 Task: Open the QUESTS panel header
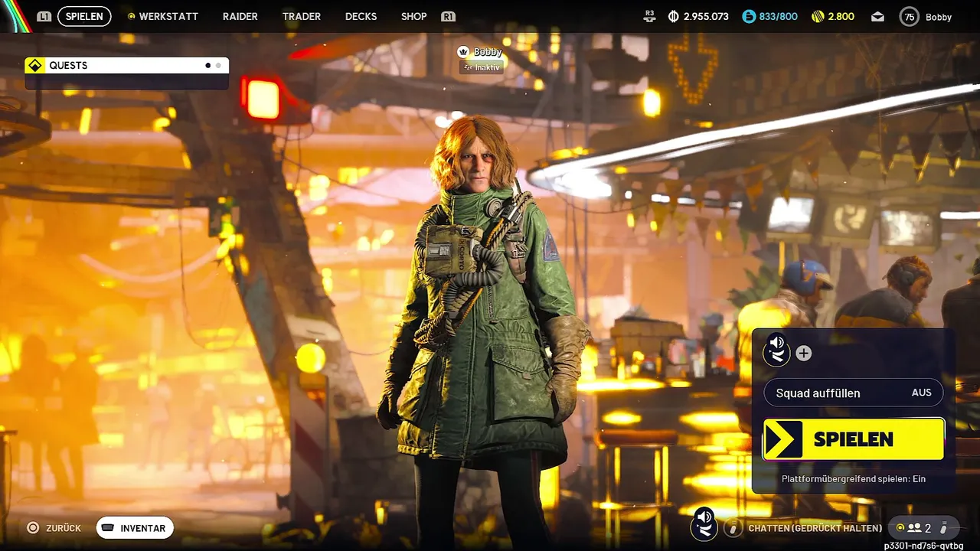click(127, 66)
